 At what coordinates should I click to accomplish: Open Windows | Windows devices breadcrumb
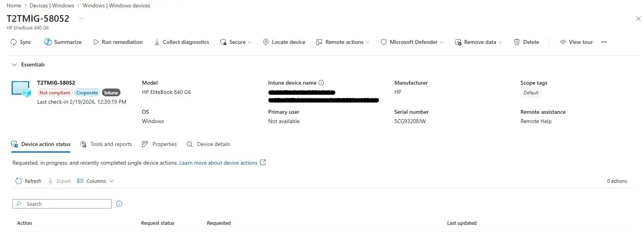(x=116, y=5)
